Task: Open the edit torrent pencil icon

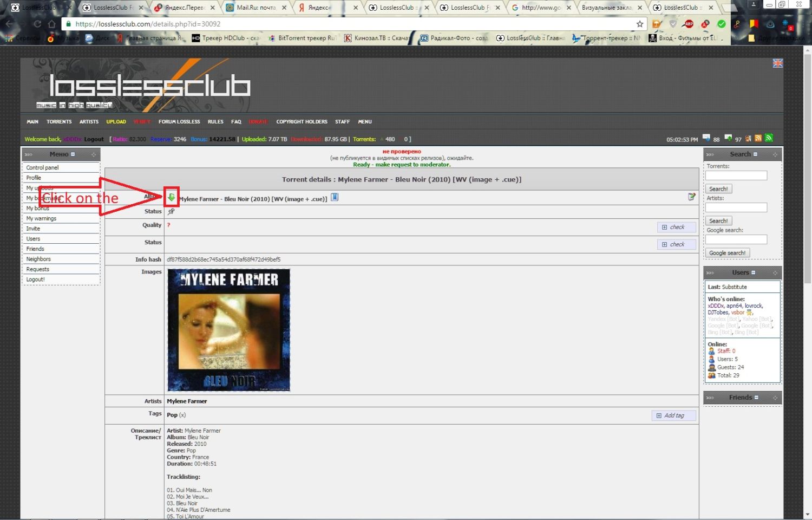Action: (691, 197)
